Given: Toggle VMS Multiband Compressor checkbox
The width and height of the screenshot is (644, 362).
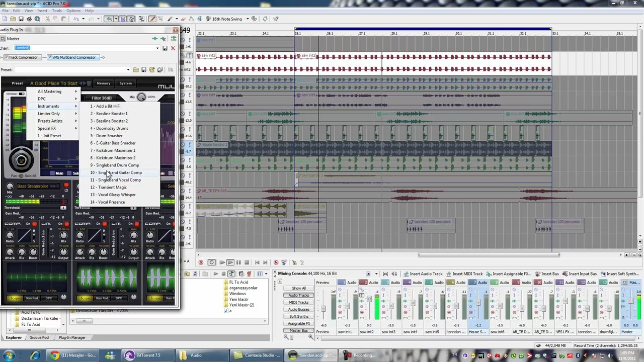Looking at the screenshot, I should coord(50,57).
